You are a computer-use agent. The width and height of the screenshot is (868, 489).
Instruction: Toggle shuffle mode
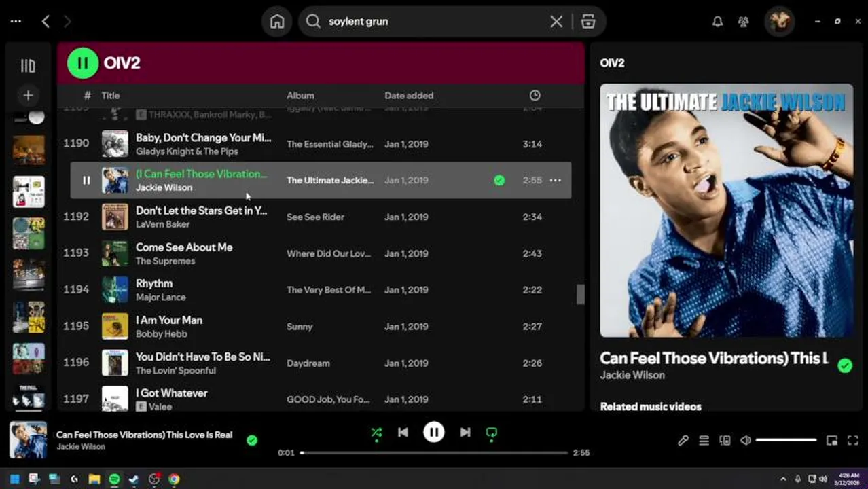pos(376,432)
